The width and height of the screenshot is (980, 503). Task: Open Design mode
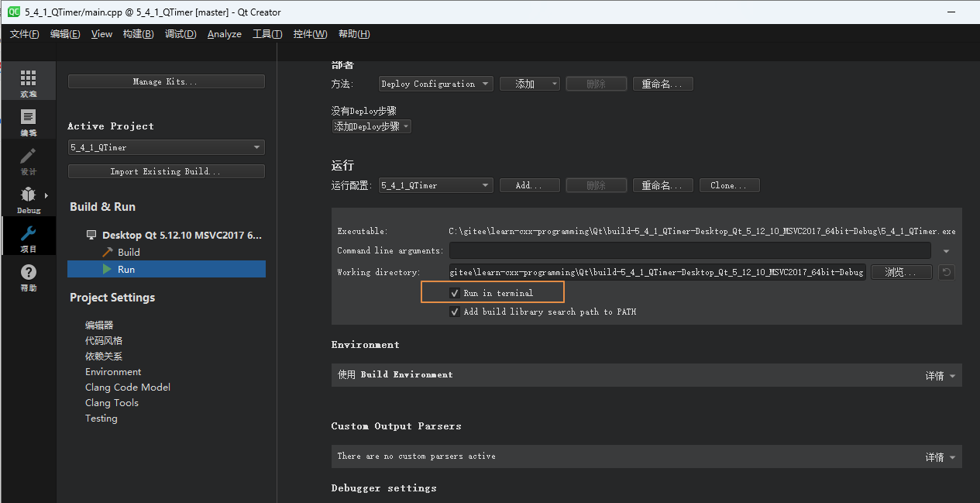(x=28, y=161)
